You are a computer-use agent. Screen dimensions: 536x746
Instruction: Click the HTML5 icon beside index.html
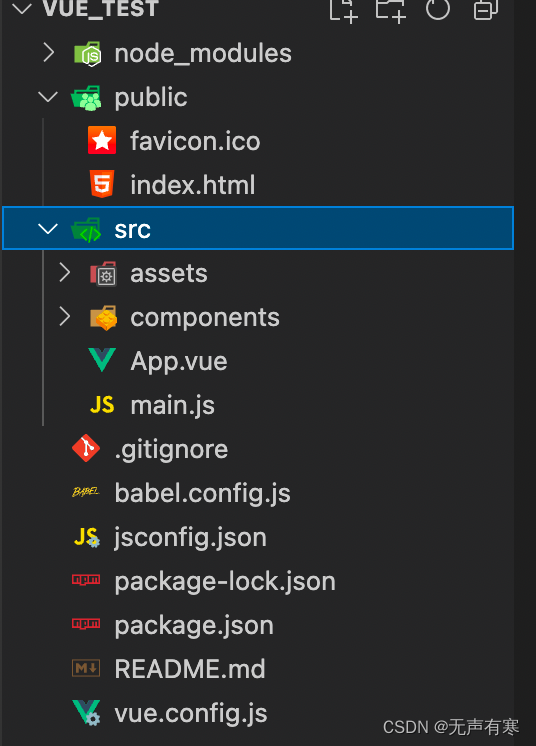point(102,184)
